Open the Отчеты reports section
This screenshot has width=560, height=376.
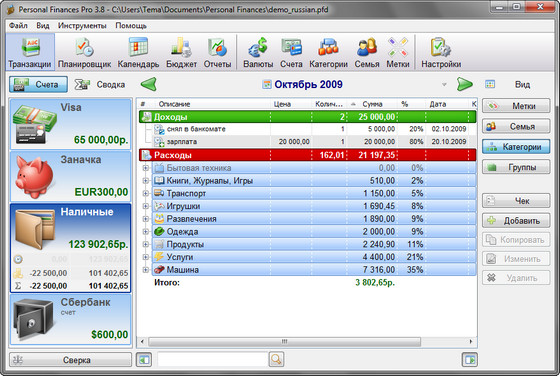(x=217, y=52)
